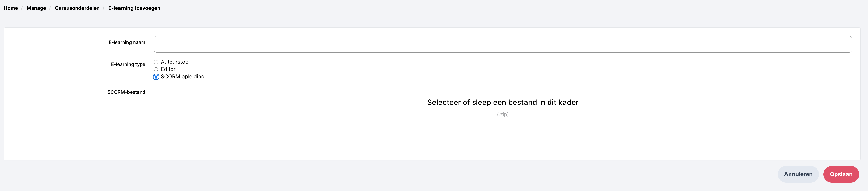
Task: Click the SCORM opleiding label text
Action: pyautogui.click(x=182, y=77)
